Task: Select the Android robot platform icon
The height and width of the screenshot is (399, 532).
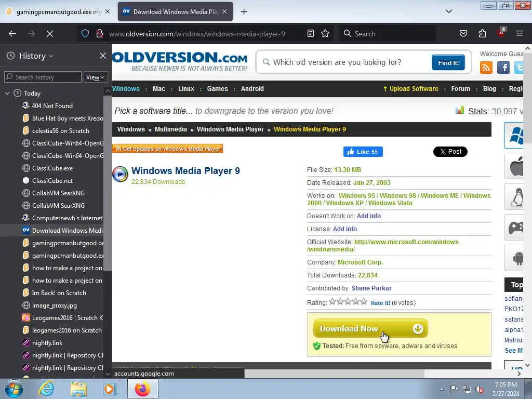Action: tap(515, 258)
